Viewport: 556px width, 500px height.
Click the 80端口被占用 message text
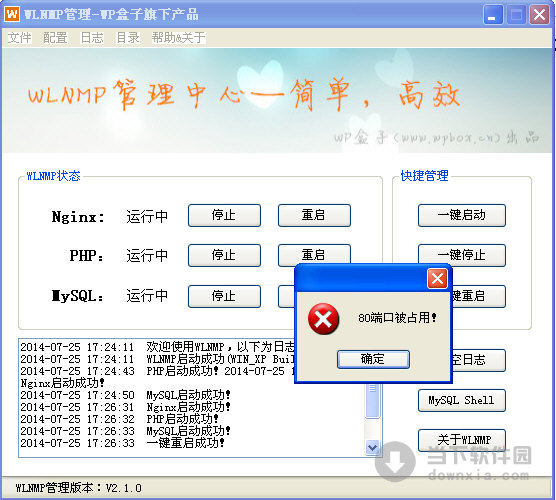tap(397, 318)
